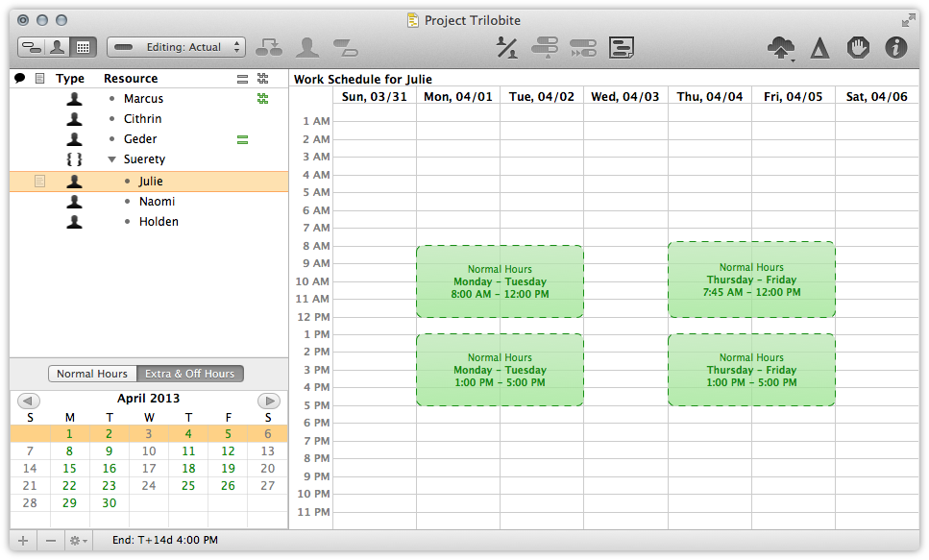Go to previous month in calendar

(x=29, y=401)
